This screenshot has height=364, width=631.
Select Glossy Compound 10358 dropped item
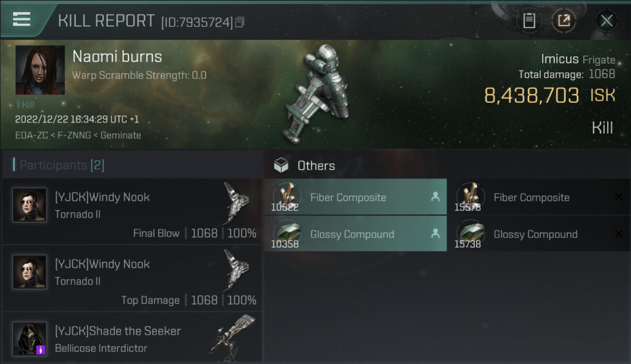[x=355, y=234]
